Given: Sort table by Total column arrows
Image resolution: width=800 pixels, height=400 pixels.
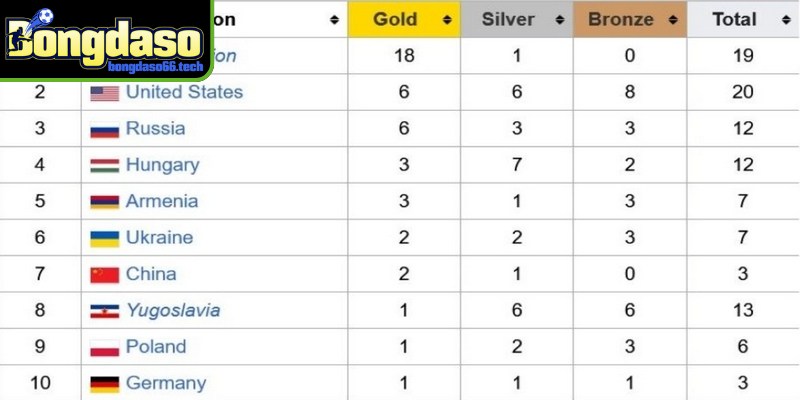Looking at the screenshot, I should [784, 20].
